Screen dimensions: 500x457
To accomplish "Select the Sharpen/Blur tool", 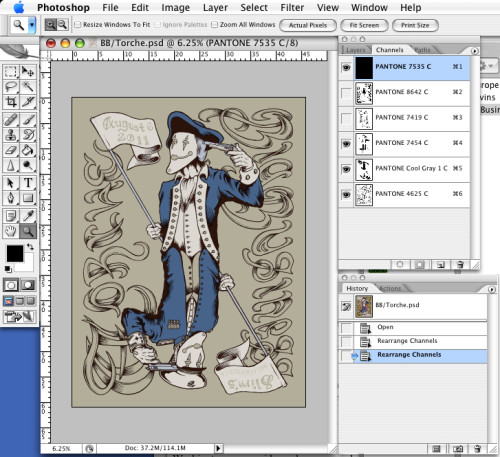I will point(11,165).
